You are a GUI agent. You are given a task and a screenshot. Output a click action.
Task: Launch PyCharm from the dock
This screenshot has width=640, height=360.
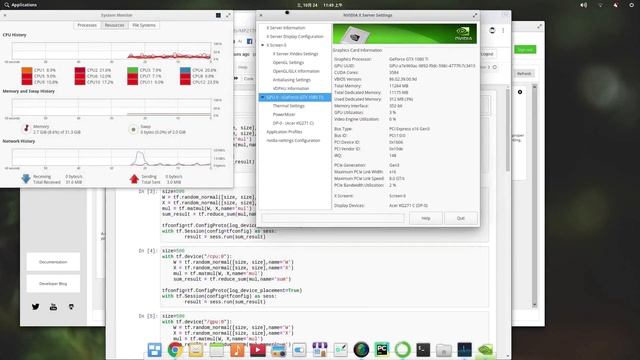coord(382,350)
